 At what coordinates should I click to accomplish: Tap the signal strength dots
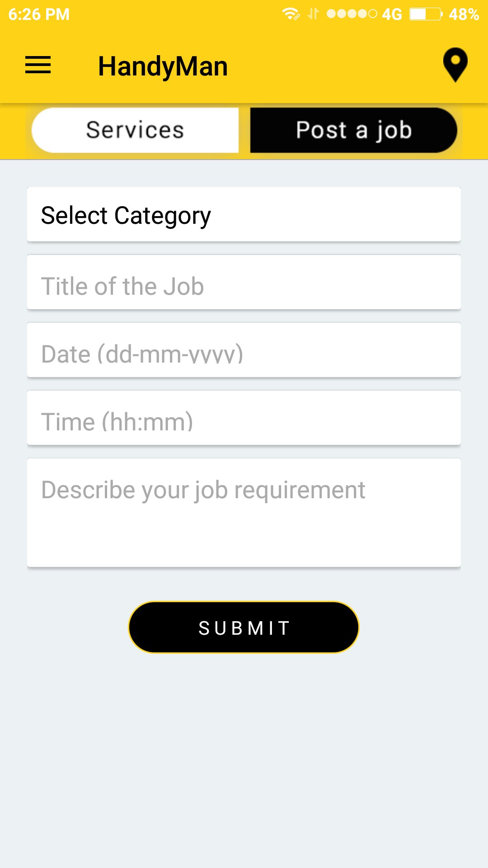(x=352, y=14)
